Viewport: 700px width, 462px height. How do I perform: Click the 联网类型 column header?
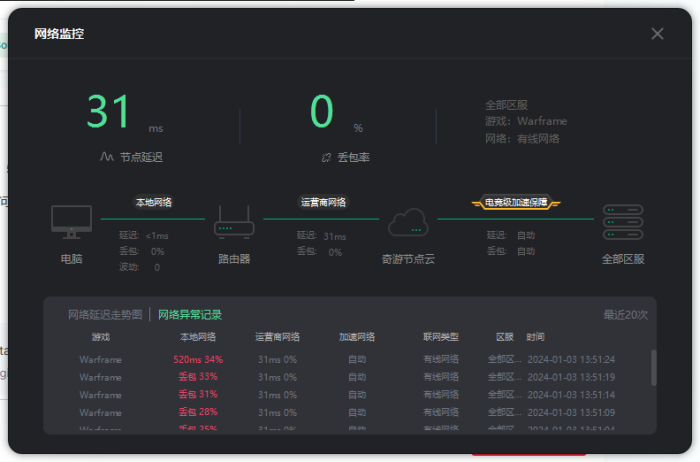coord(441,337)
